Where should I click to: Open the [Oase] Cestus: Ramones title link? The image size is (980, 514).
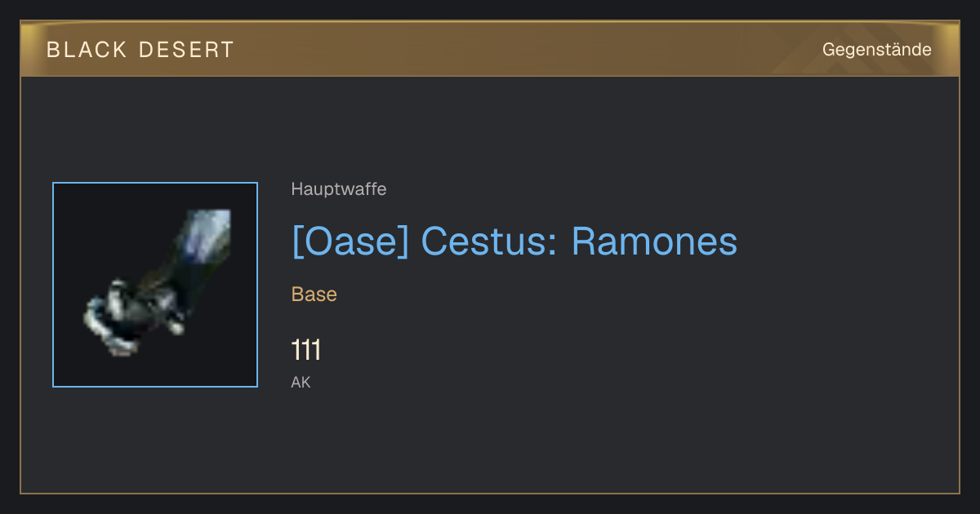pos(514,241)
